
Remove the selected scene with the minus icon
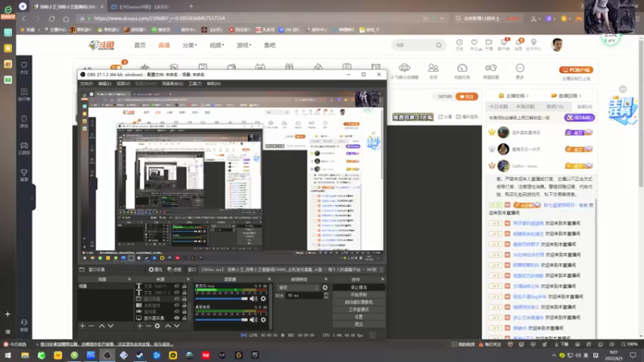tap(91, 326)
